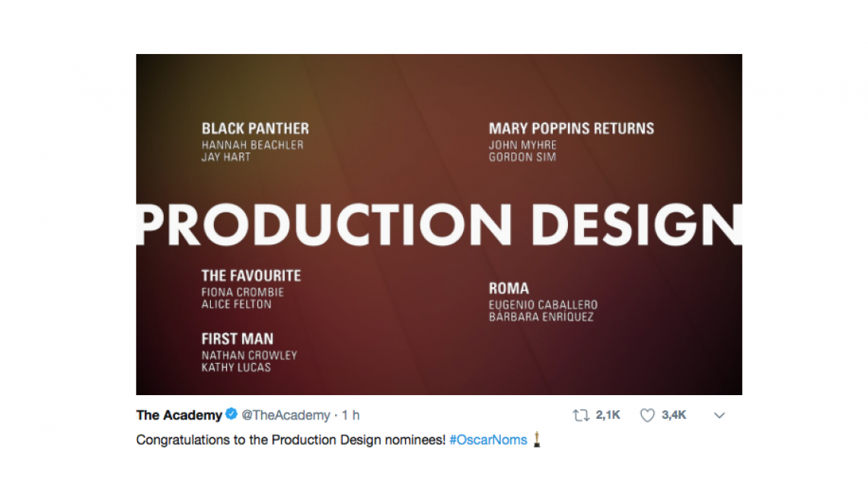Open the #OscarNoms hashtag
This screenshot has width=868, height=488.
click(x=488, y=440)
